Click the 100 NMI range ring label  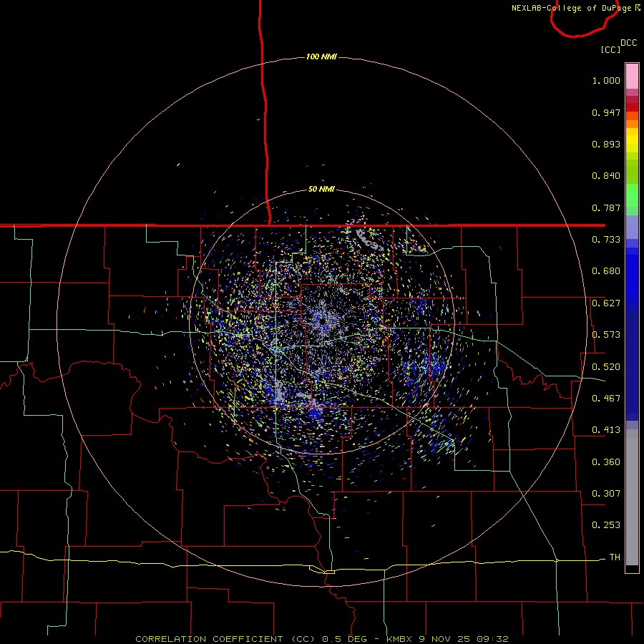321,57
